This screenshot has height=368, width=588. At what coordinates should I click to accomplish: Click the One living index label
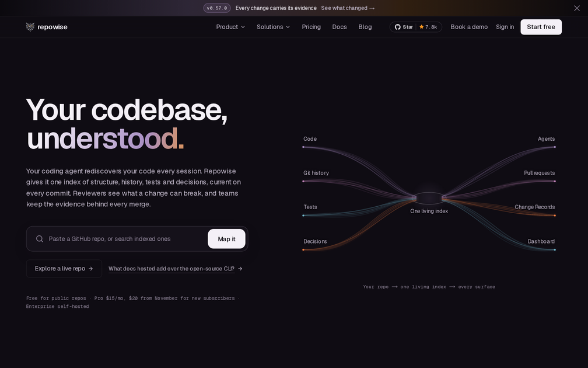click(x=429, y=211)
